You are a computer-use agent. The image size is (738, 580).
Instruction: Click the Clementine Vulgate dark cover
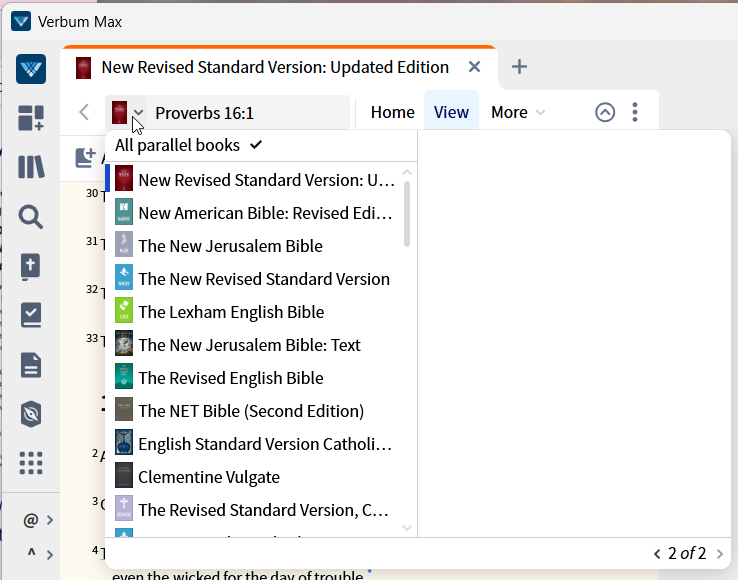124,475
